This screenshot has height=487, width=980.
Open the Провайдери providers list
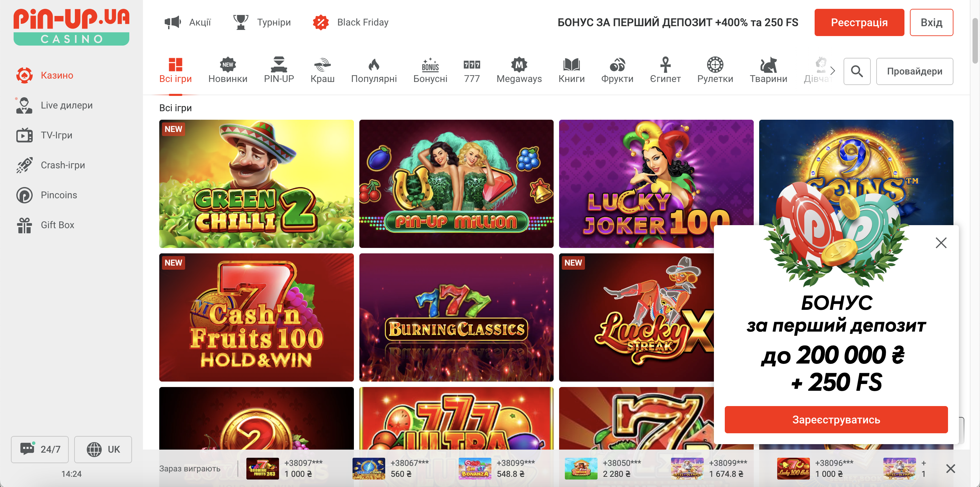point(914,71)
